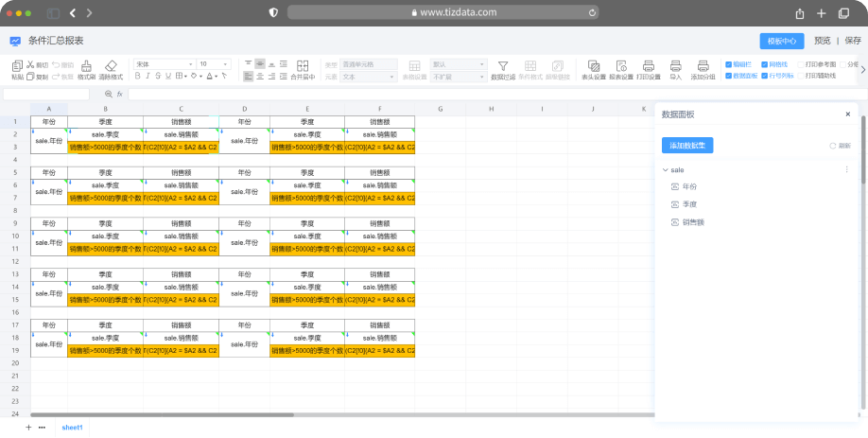Open the font size dropdown showing 10
The height and width of the screenshot is (438, 868).
[215, 63]
